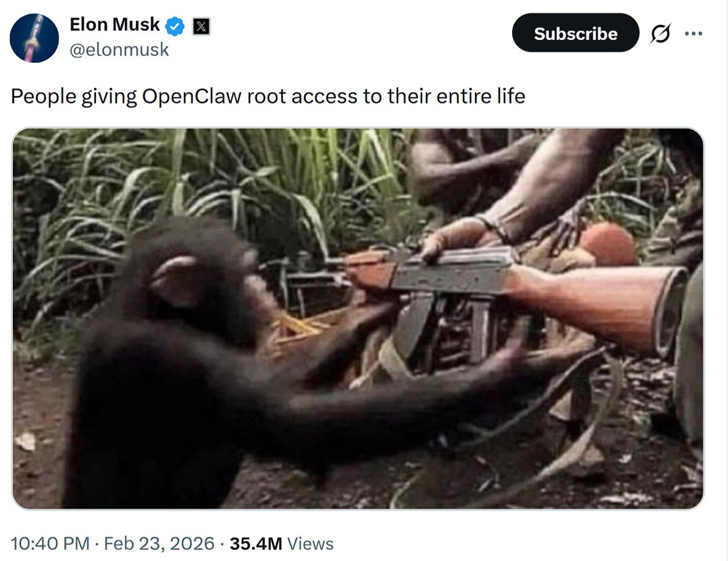Open the three-dot more options menu
This screenshot has height=561, width=728.
coord(694,33)
